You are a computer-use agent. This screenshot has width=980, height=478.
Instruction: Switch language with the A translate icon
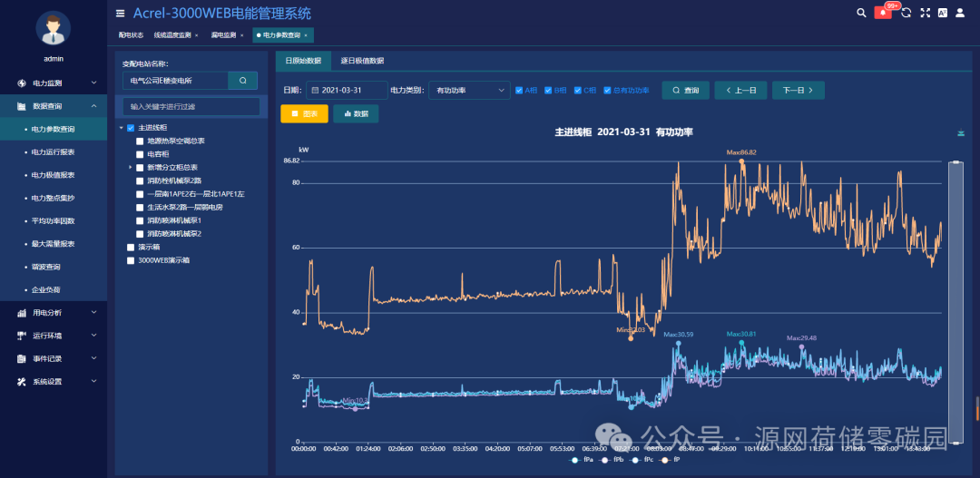[x=943, y=13]
